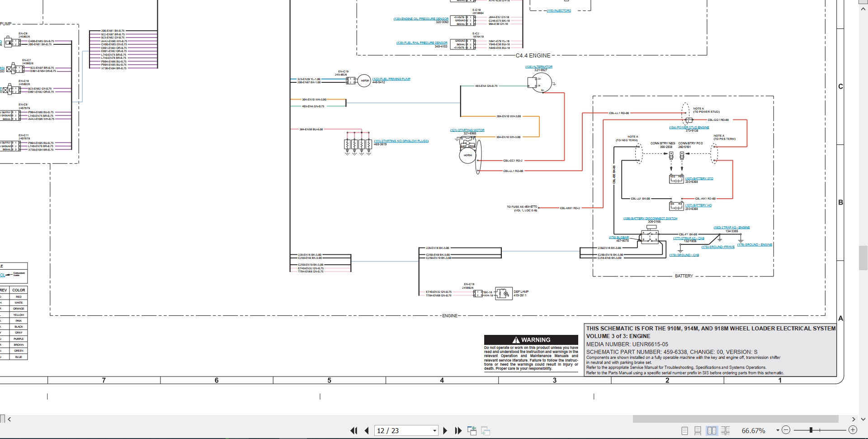Open the (121) Starting Motor link
This screenshot has width=868, height=439.
click(467, 130)
